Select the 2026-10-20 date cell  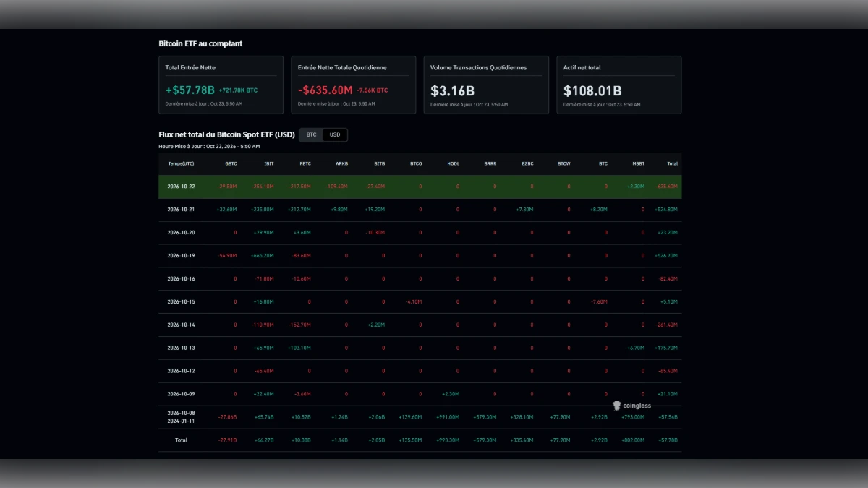pos(181,233)
